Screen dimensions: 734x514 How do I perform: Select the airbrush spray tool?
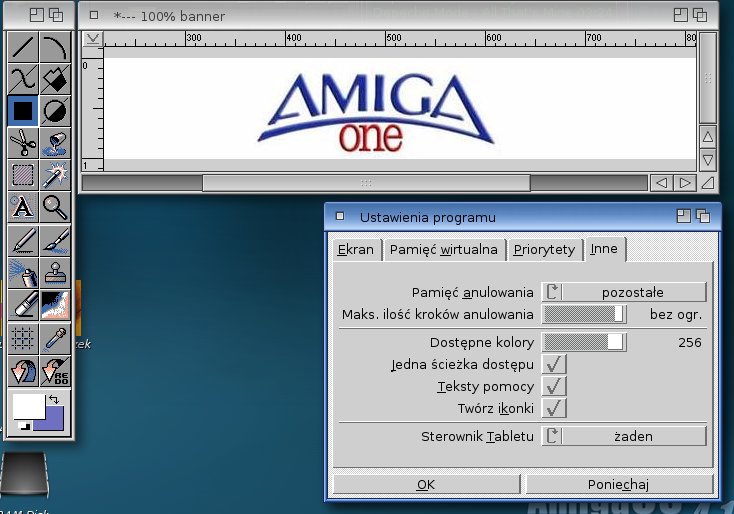click(x=22, y=273)
